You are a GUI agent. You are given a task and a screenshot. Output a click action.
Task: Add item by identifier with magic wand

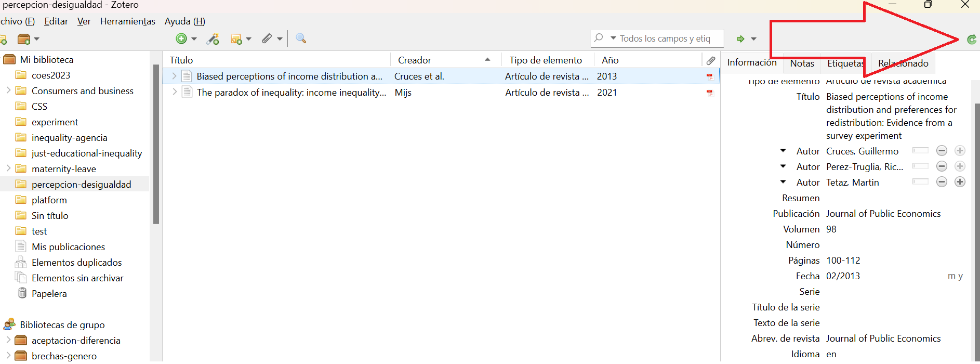tap(213, 39)
